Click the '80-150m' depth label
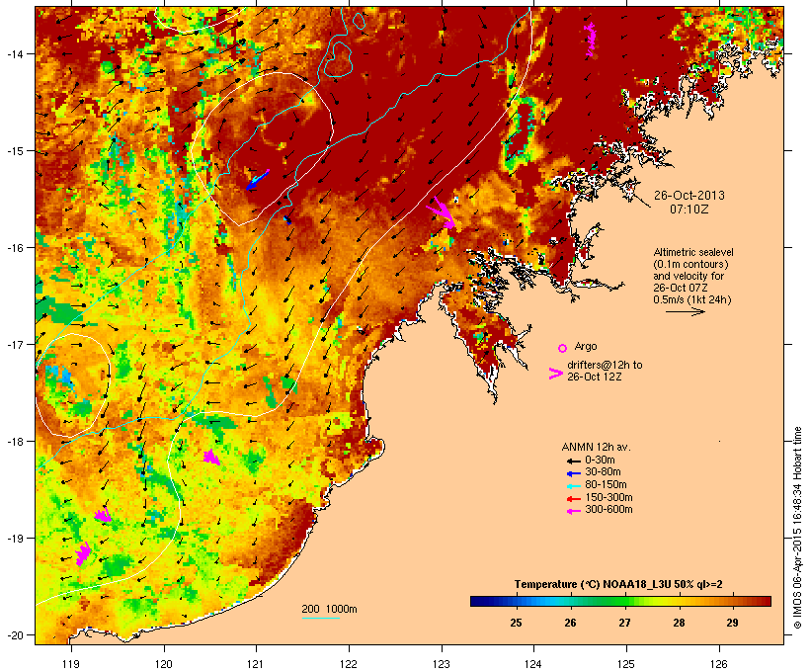This screenshot has height=672, width=810. click(606, 485)
